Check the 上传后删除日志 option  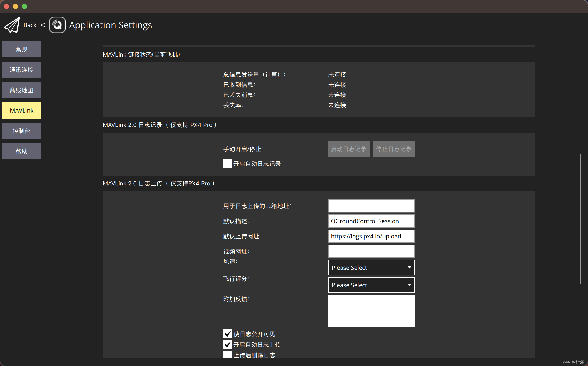coord(227,354)
